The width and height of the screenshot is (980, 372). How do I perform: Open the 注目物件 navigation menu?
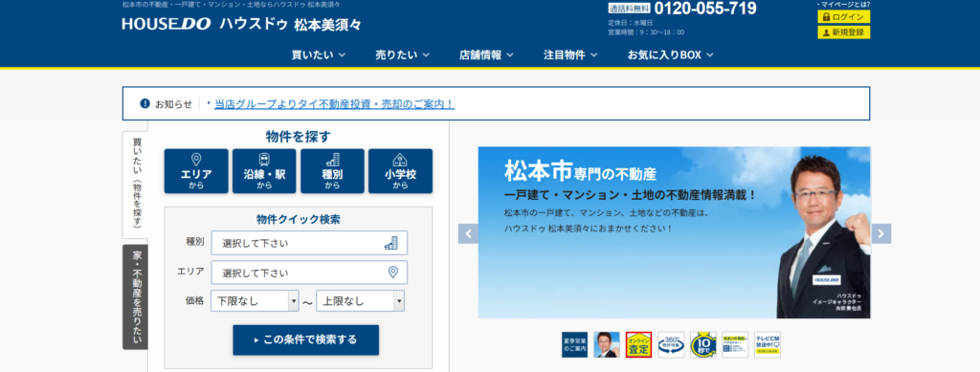pyautogui.click(x=570, y=55)
